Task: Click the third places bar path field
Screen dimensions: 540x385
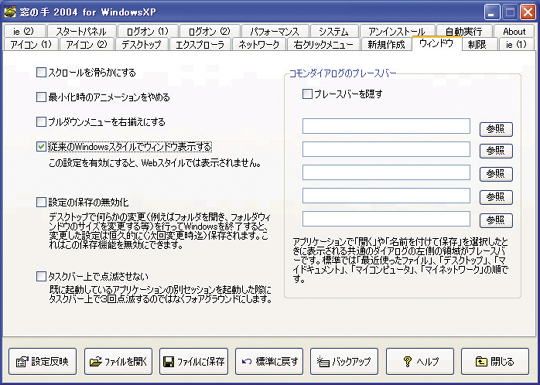Action: click(x=386, y=173)
